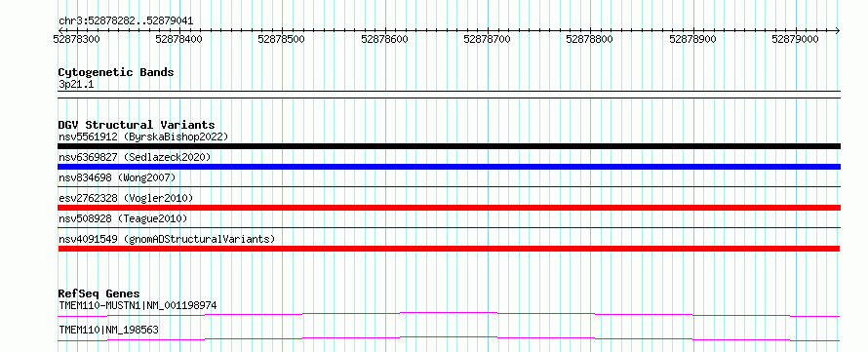Image resolution: width=868 pixels, height=352 pixels.
Task: Click the black nsv5561912 variant bar
Action: point(449,146)
